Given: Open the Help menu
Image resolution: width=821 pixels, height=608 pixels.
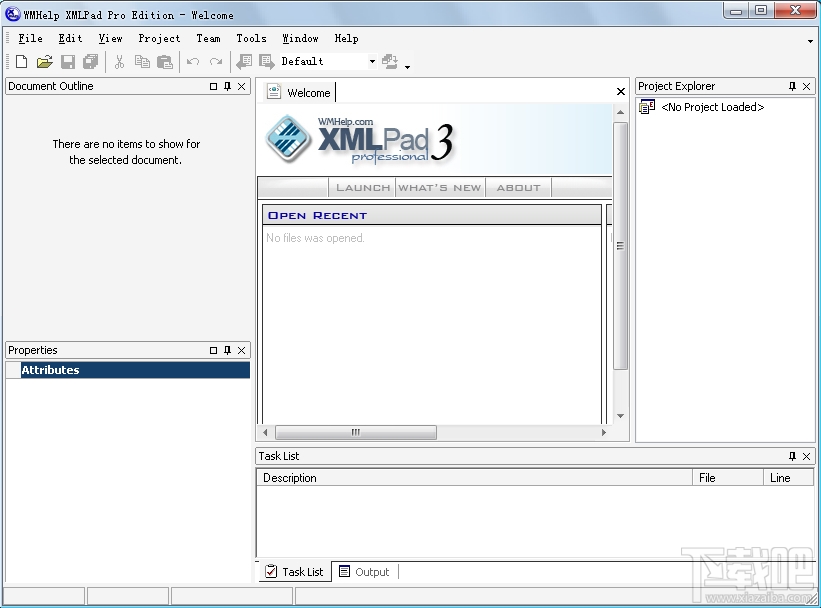Looking at the screenshot, I should pyautogui.click(x=347, y=38).
